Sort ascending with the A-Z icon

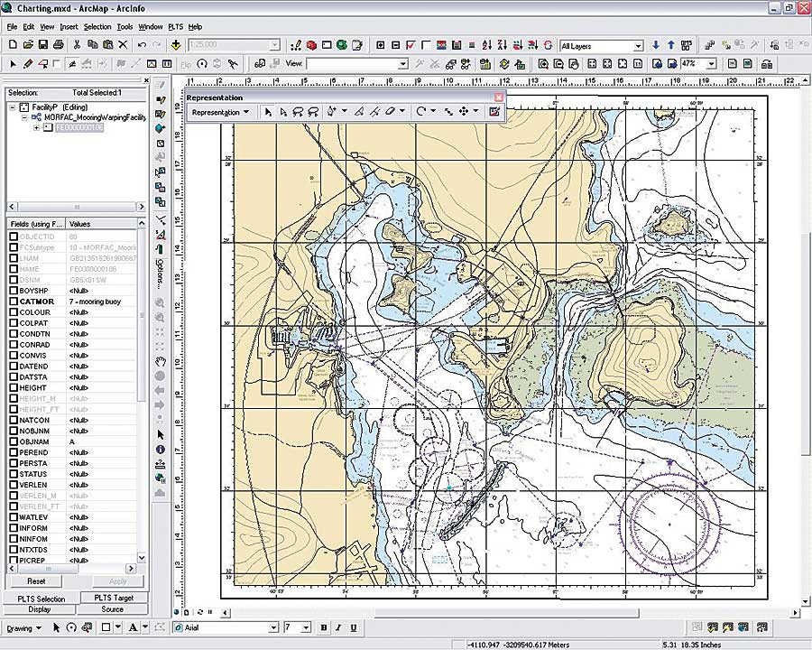[487, 46]
